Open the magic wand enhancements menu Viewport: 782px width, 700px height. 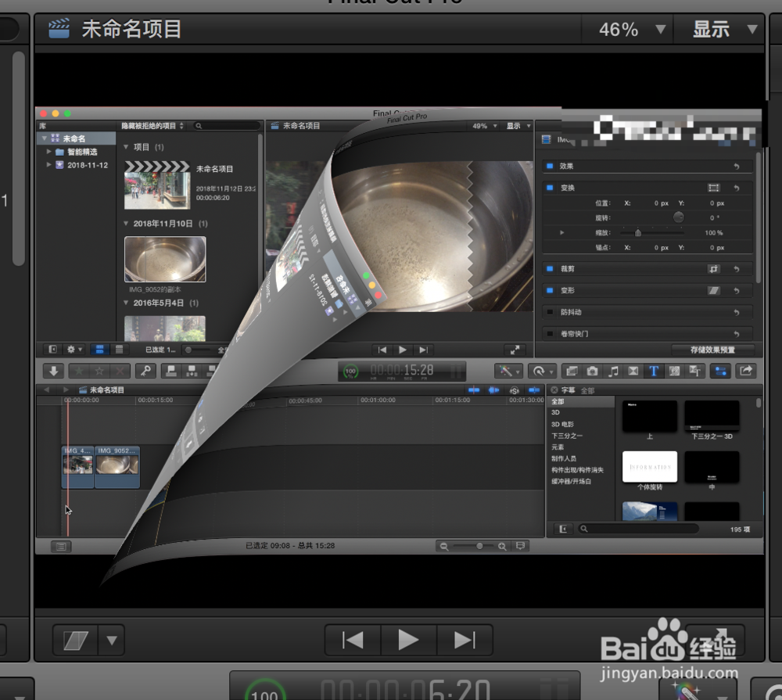[x=508, y=372]
